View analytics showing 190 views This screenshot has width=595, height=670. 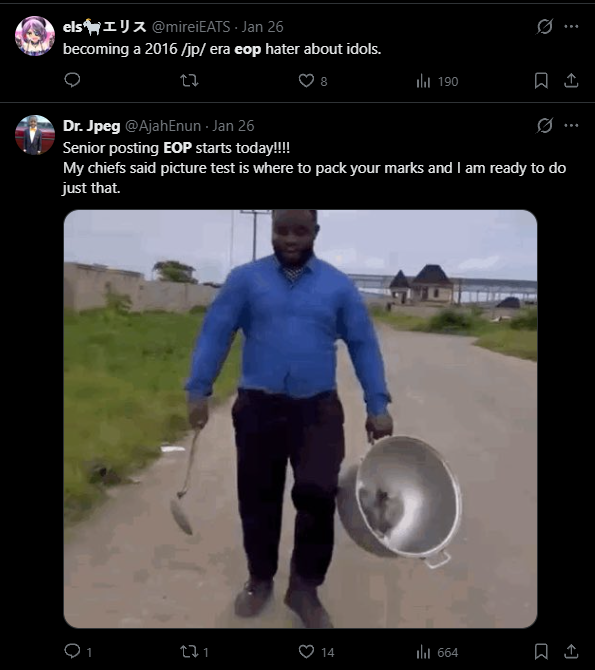[x=437, y=81]
